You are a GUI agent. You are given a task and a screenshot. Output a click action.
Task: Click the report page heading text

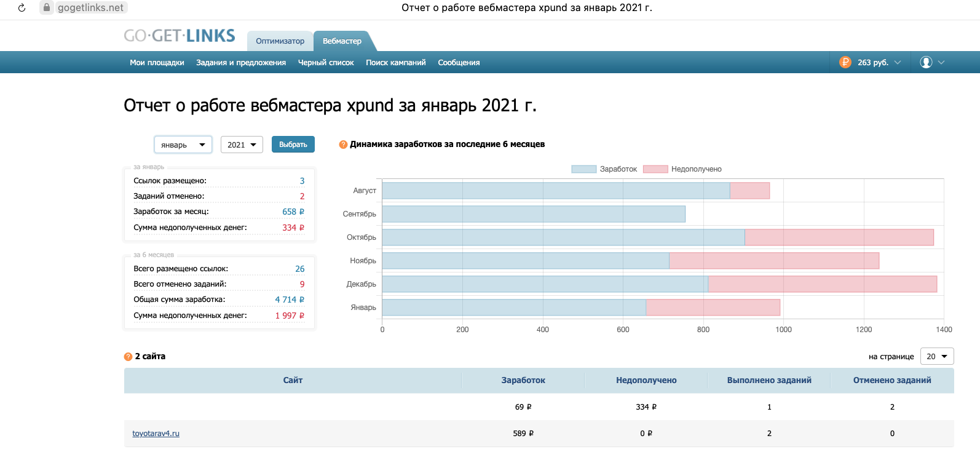(330, 106)
